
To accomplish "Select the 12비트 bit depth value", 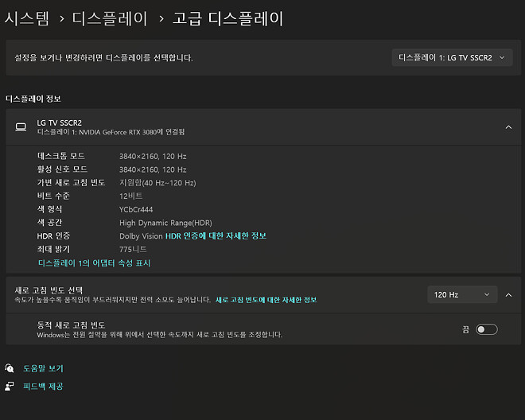I will pyautogui.click(x=131, y=196).
